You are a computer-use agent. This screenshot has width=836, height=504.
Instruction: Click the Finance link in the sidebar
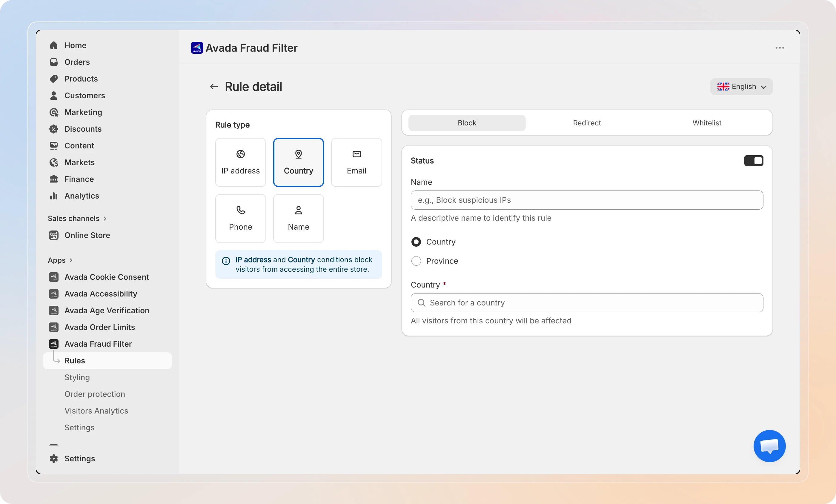(x=79, y=179)
